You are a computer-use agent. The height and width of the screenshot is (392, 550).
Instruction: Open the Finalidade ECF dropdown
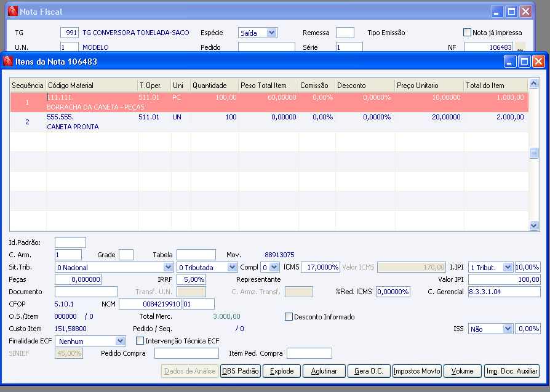point(120,341)
